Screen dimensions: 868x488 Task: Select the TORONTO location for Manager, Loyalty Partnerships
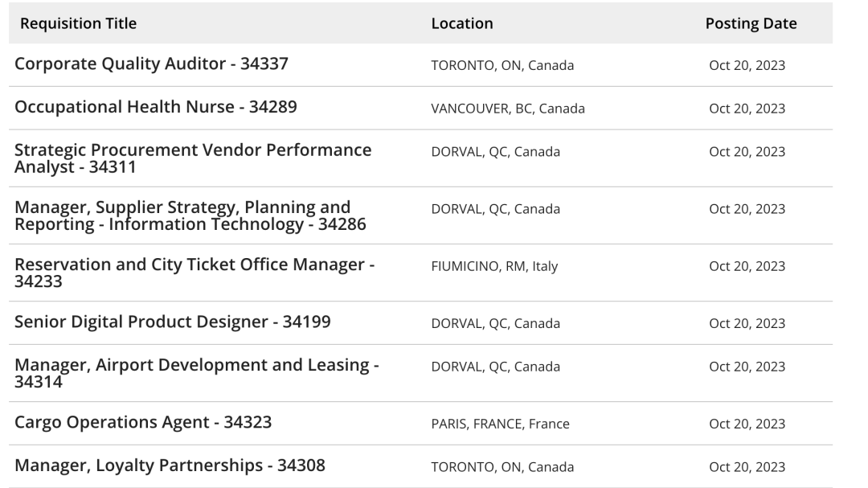coord(502,467)
